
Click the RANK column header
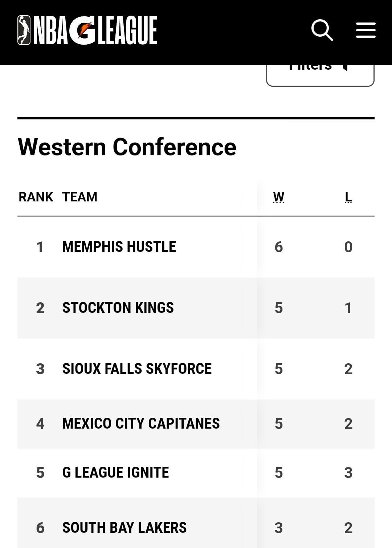[x=36, y=197]
